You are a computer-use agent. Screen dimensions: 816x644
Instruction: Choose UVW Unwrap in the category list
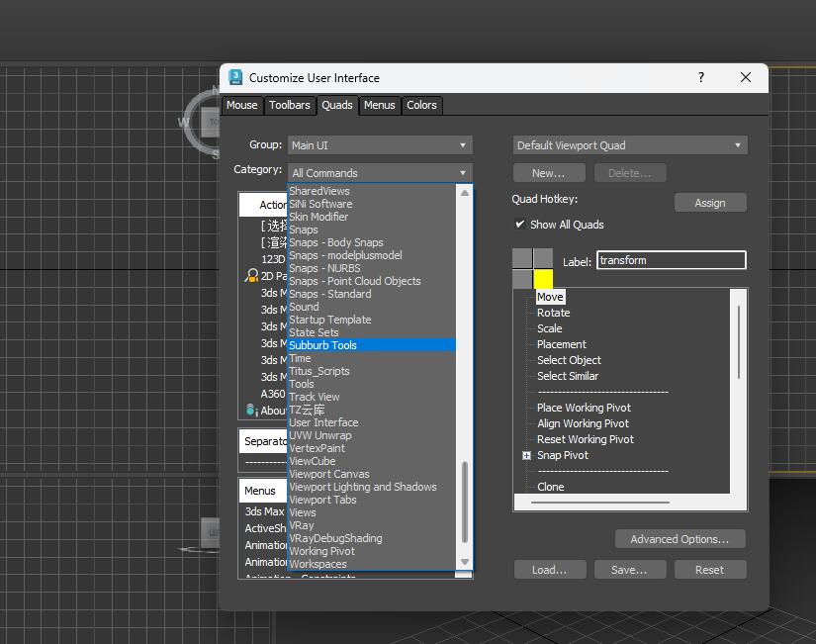click(372, 435)
